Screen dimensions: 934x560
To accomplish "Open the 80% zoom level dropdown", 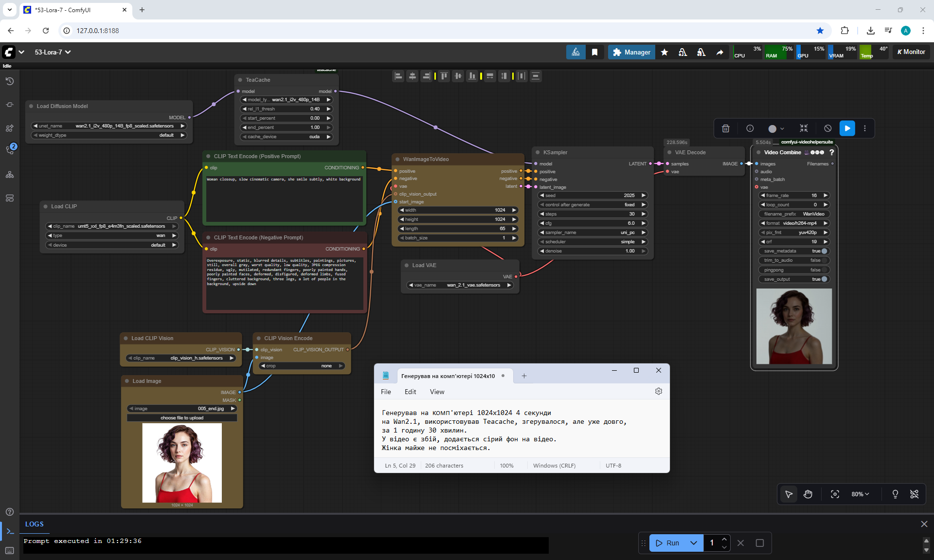I will 860,494.
